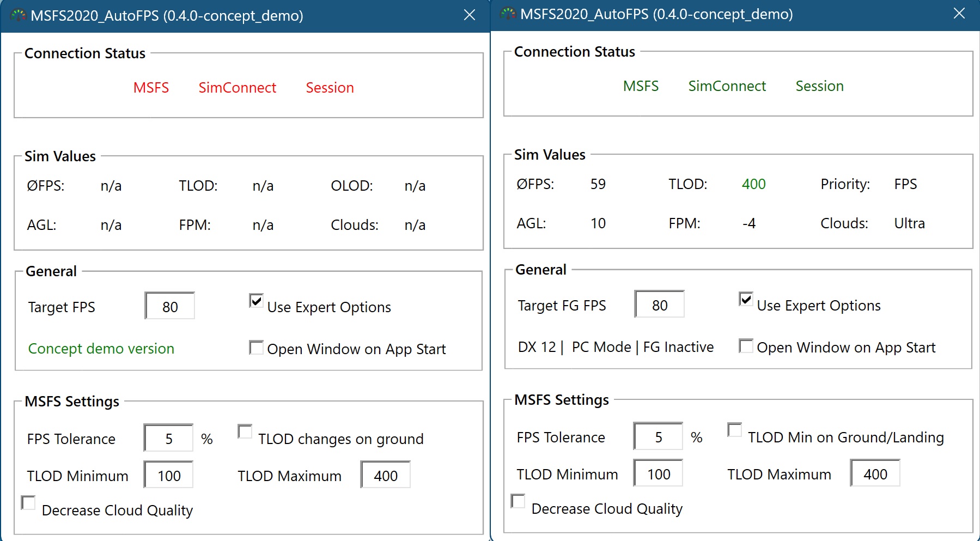The height and width of the screenshot is (541, 980).
Task: Check TLOD Min on Ground/Landing option
Action: coord(735,430)
